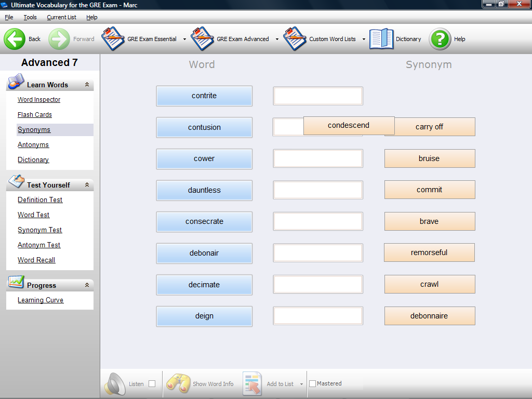Click the Progress chart icon
The width and height of the screenshot is (532, 399).
pos(16,282)
